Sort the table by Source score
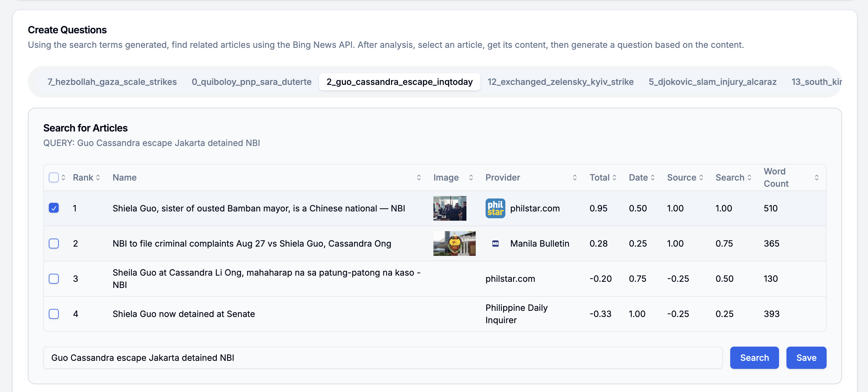The image size is (868, 392). pos(701,177)
